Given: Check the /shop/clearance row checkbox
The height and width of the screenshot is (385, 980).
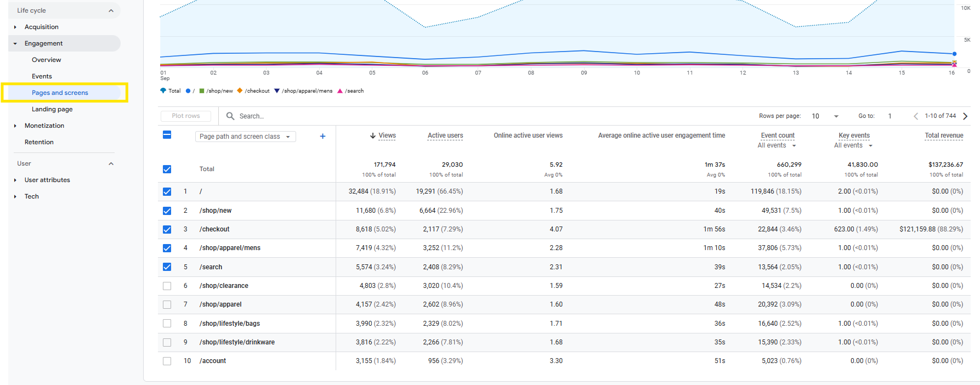Looking at the screenshot, I should (x=167, y=286).
